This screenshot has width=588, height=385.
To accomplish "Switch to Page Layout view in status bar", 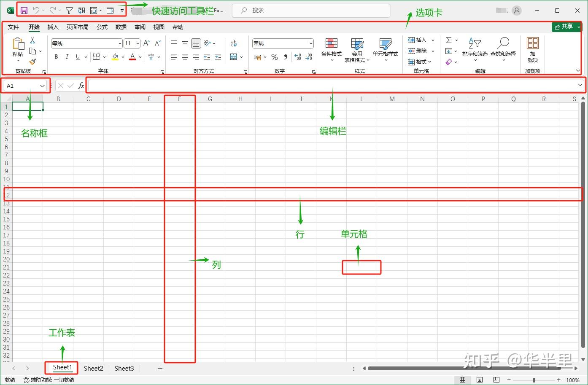I will pos(480,380).
